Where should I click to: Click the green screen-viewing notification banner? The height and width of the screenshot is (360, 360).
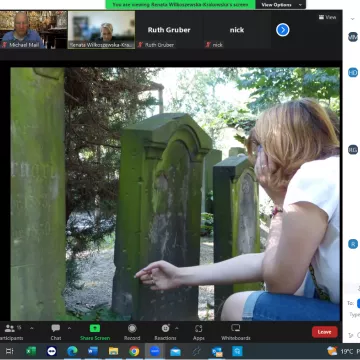tap(180, 5)
